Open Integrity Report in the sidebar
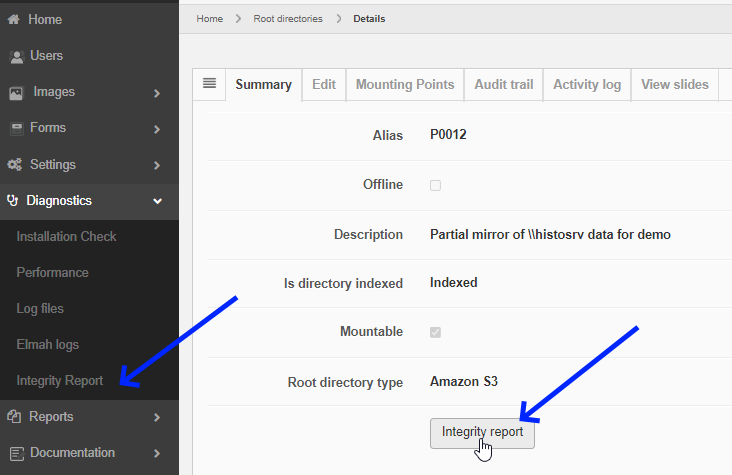 (59, 381)
